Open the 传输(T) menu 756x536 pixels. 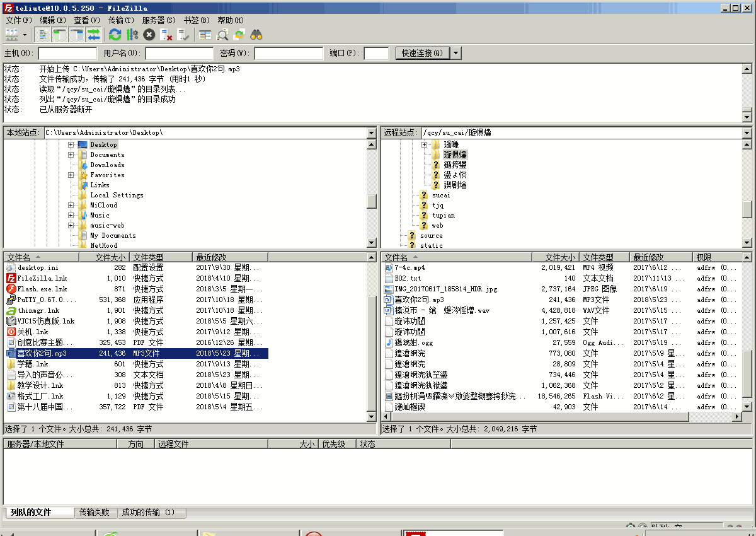click(x=121, y=20)
